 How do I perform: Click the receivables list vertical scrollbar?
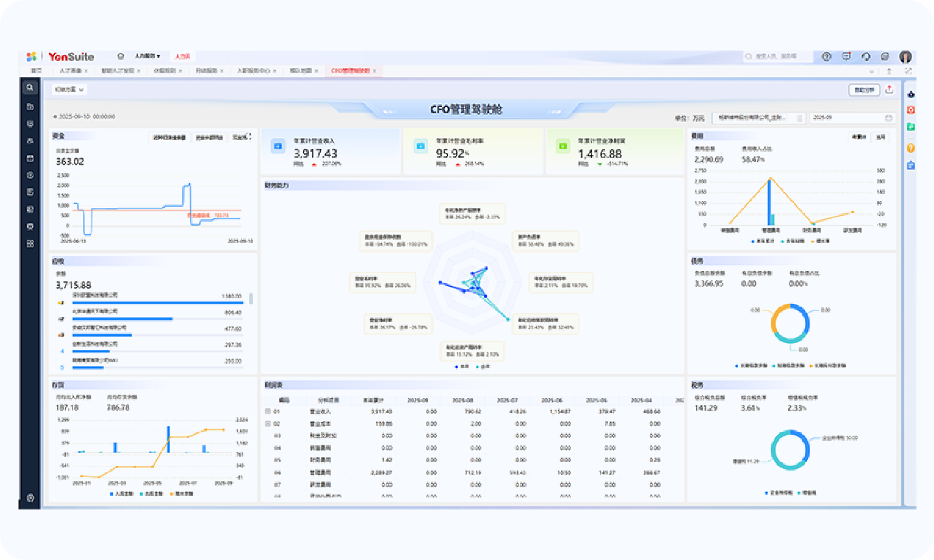(x=251, y=299)
